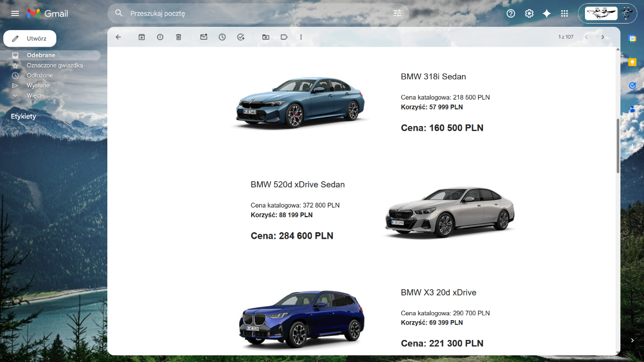Open the three-dot more options menu

[301, 37]
